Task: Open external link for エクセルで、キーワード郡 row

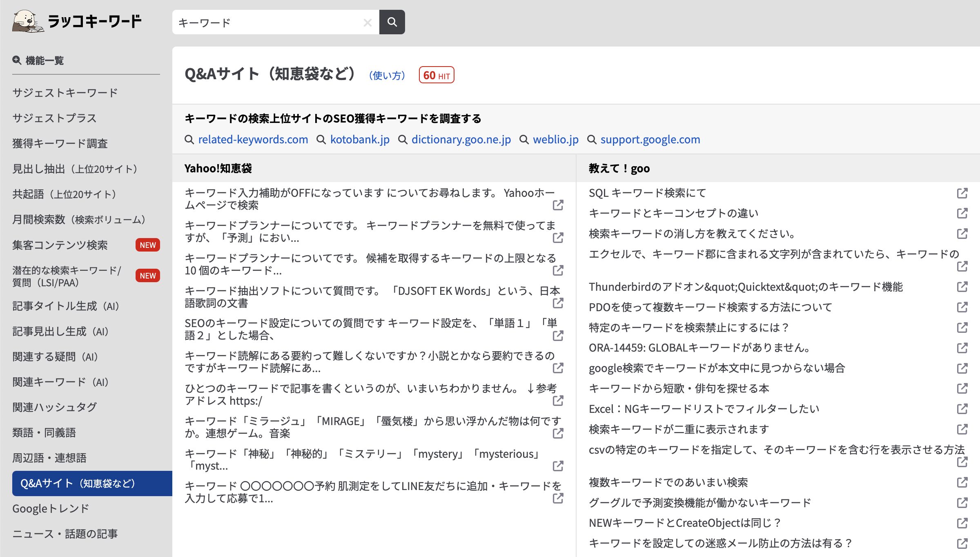Action: 962,266
